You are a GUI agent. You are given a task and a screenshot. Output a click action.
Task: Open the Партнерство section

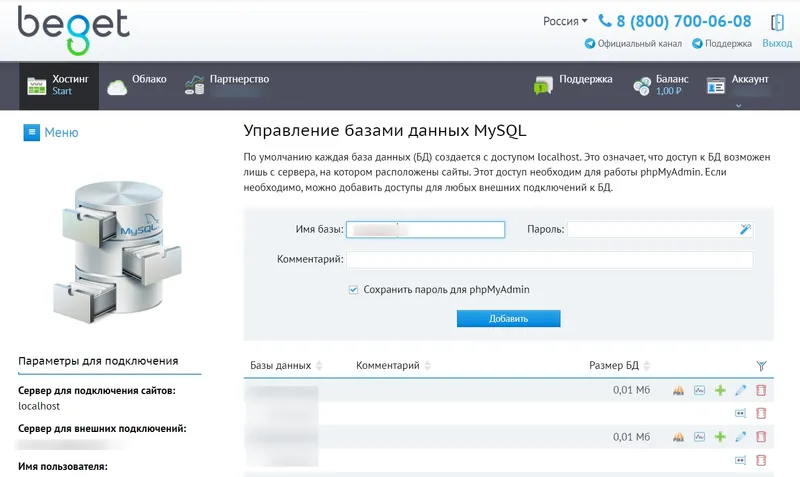coord(227,85)
